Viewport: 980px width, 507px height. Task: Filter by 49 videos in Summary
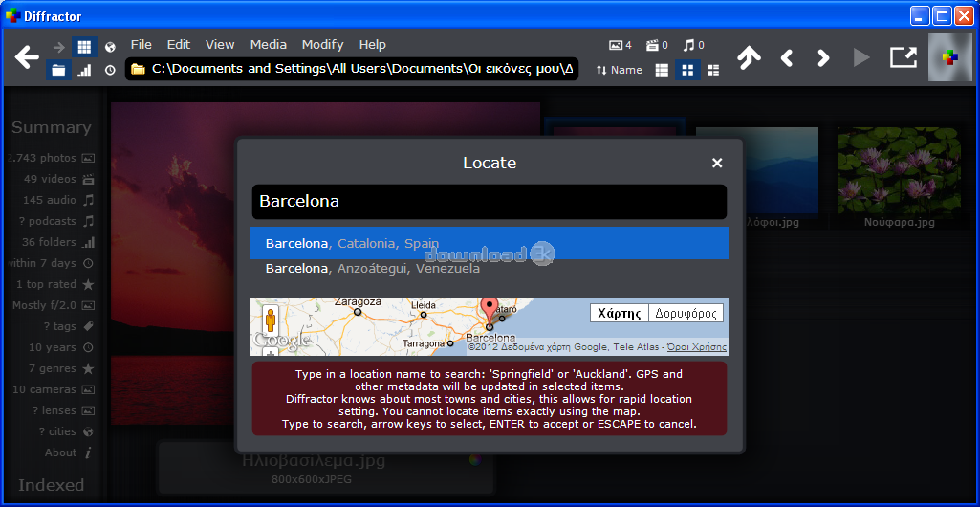58,179
